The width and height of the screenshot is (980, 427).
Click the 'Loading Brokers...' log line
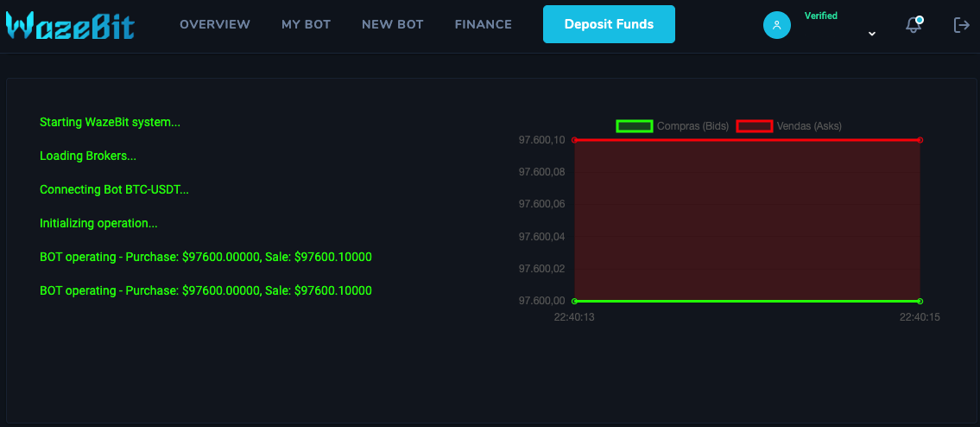88,156
